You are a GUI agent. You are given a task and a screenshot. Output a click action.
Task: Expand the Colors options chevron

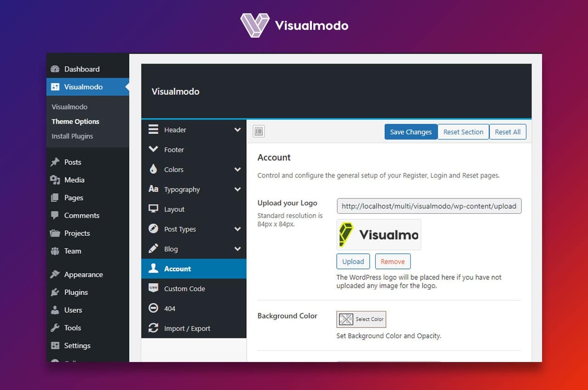[x=237, y=169]
